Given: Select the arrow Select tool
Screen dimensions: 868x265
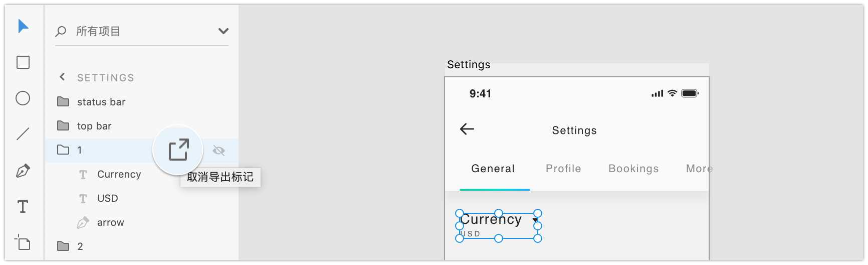Looking at the screenshot, I should 23,26.
